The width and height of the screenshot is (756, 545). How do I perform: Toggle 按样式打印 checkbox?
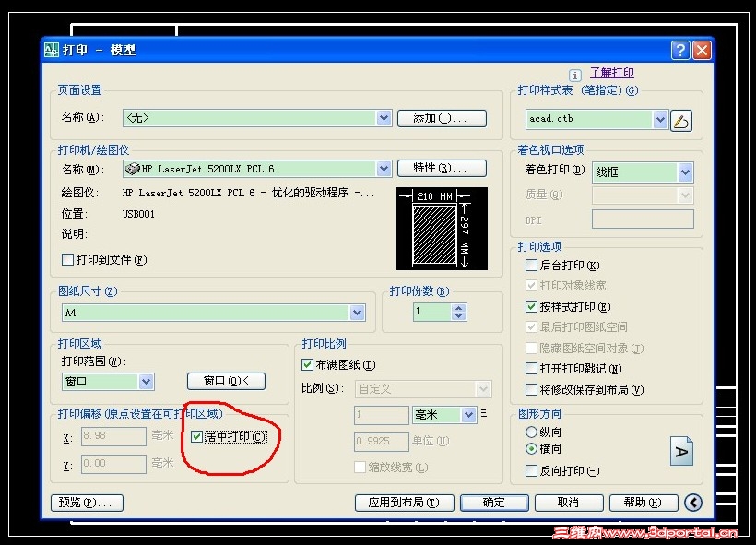click(x=531, y=307)
